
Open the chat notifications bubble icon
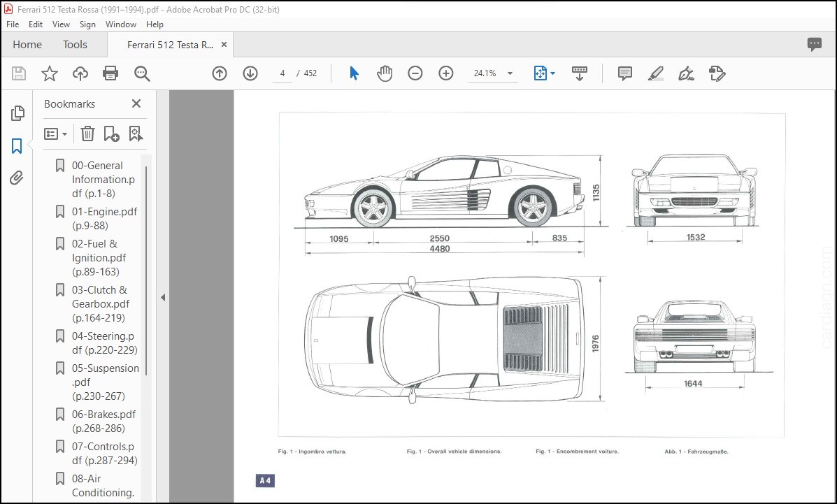point(814,44)
